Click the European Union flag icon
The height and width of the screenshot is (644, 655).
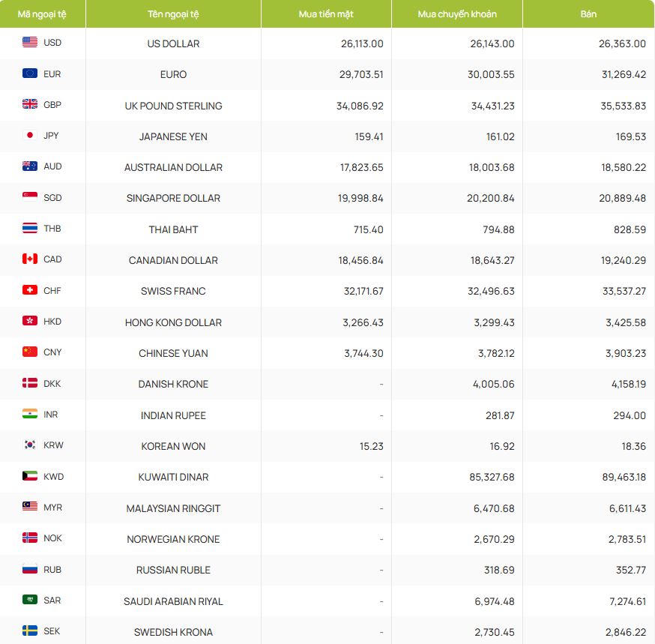[30, 73]
